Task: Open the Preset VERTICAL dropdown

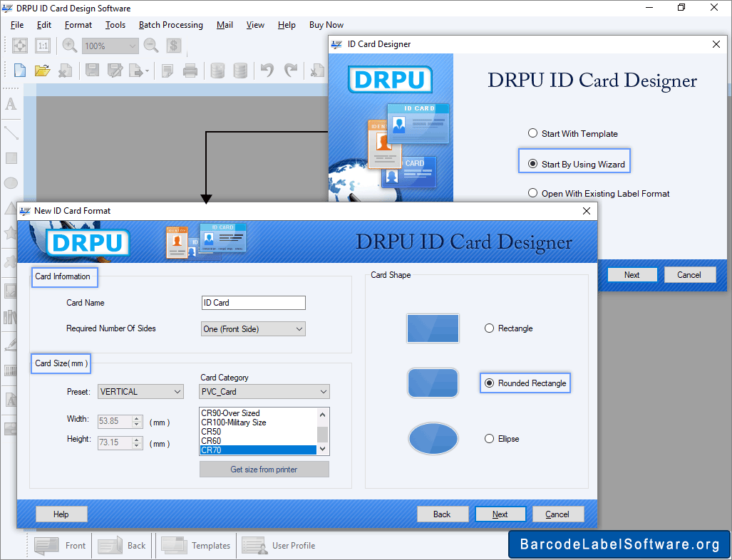Action: click(x=140, y=391)
